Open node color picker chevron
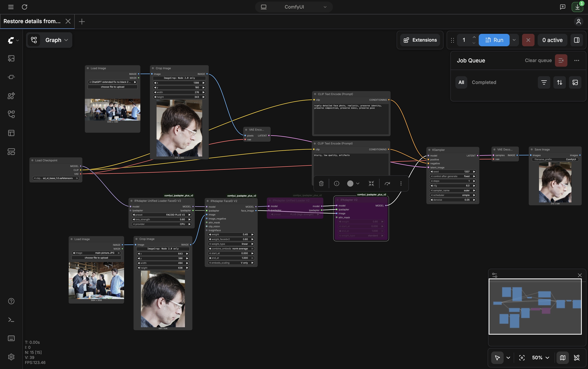This screenshot has height=369, width=588. coord(358,184)
